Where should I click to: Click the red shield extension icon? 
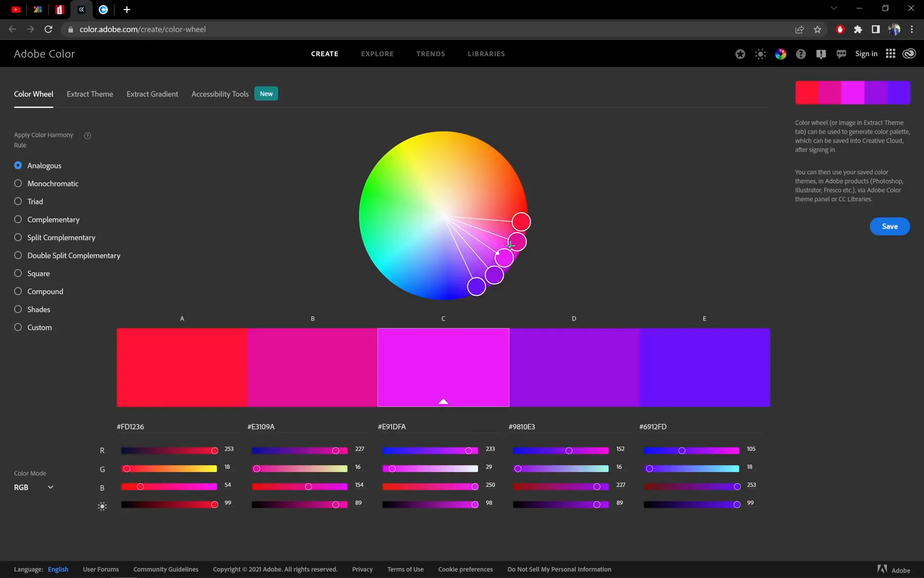(x=840, y=29)
